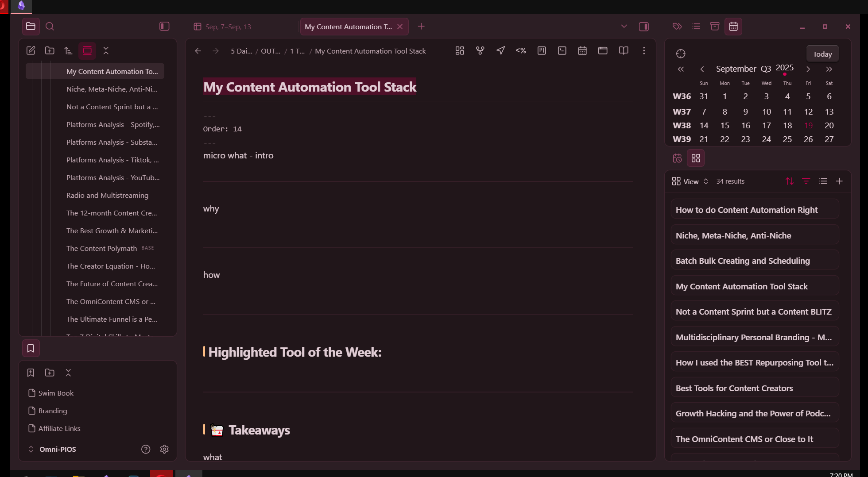Switch to reading view book icon
The width and height of the screenshot is (868, 477).
[x=624, y=51]
